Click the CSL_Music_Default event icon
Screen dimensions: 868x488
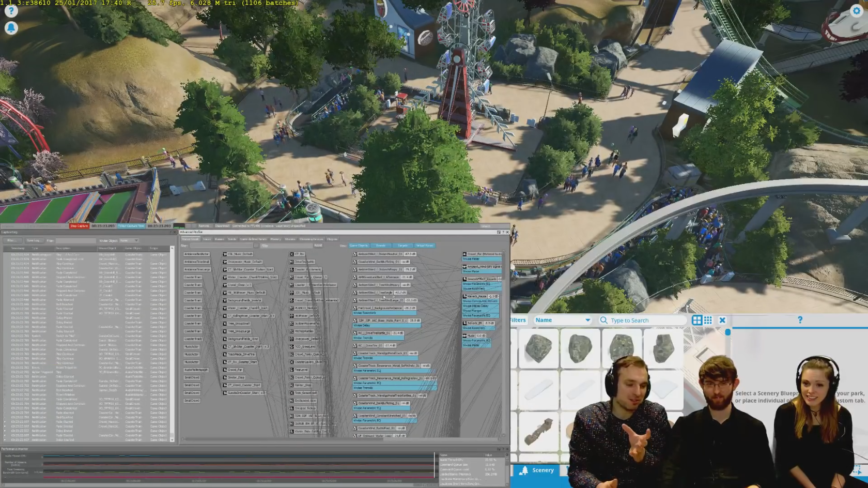pos(225,254)
